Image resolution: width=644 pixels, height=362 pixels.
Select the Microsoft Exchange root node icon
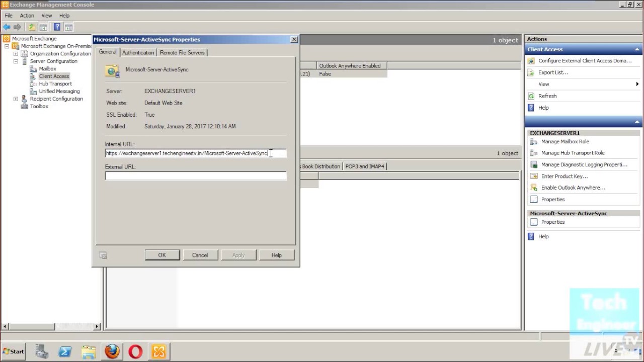(x=7, y=38)
